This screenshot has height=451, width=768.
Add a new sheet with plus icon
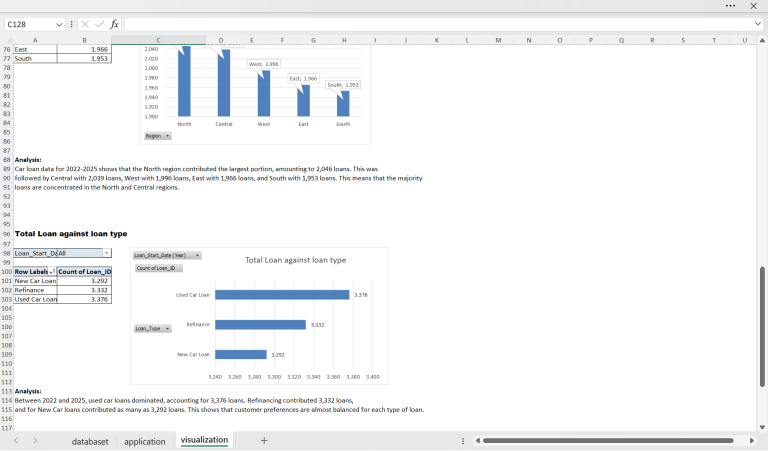tap(264, 440)
